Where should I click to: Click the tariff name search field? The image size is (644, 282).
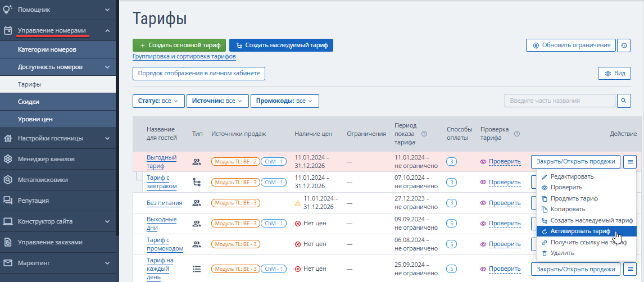tap(559, 101)
